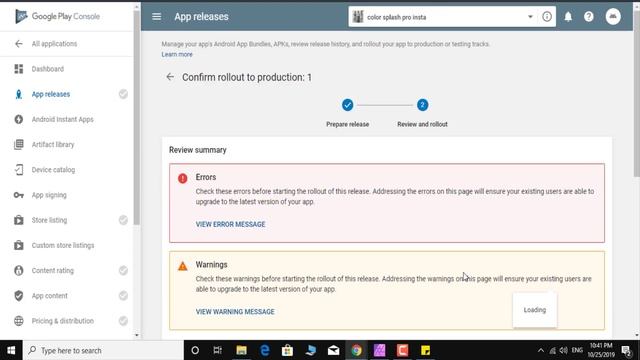The width and height of the screenshot is (640, 360).
Task: Open the Windows Start menu
Action: coord(11,350)
